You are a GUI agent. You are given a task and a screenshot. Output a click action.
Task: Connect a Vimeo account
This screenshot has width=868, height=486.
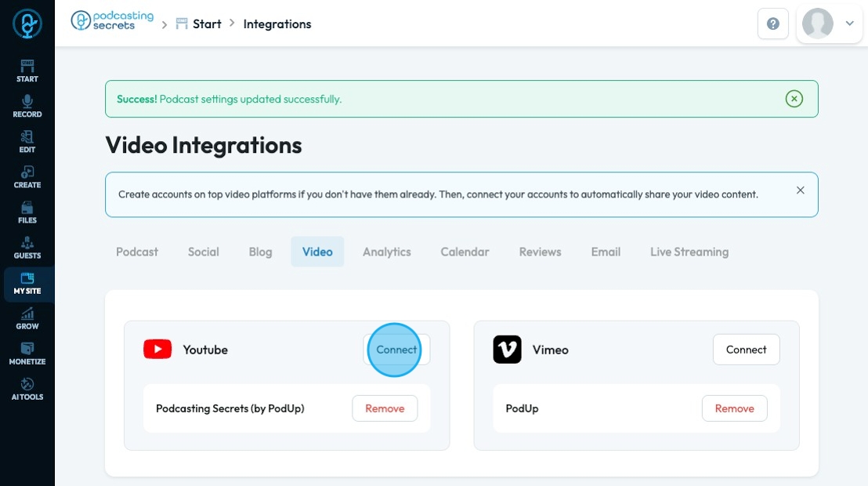click(746, 350)
